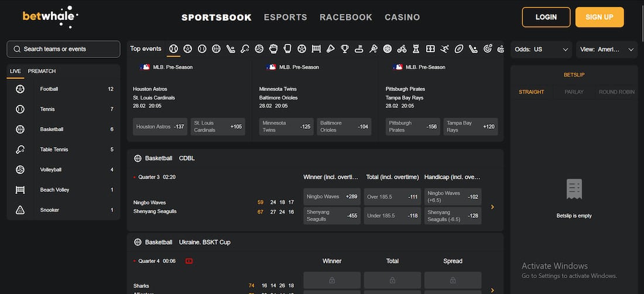The width and height of the screenshot is (644, 294).
Task: Pick Shenyang Seagulls winner at -455
Action: point(332,216)
